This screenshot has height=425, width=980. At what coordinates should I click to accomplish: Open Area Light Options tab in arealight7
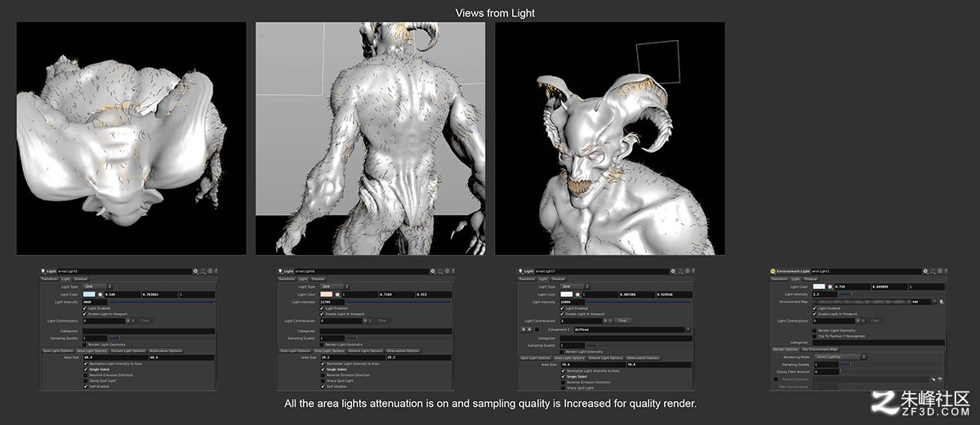pyautogui.click(x=570, y=358)
